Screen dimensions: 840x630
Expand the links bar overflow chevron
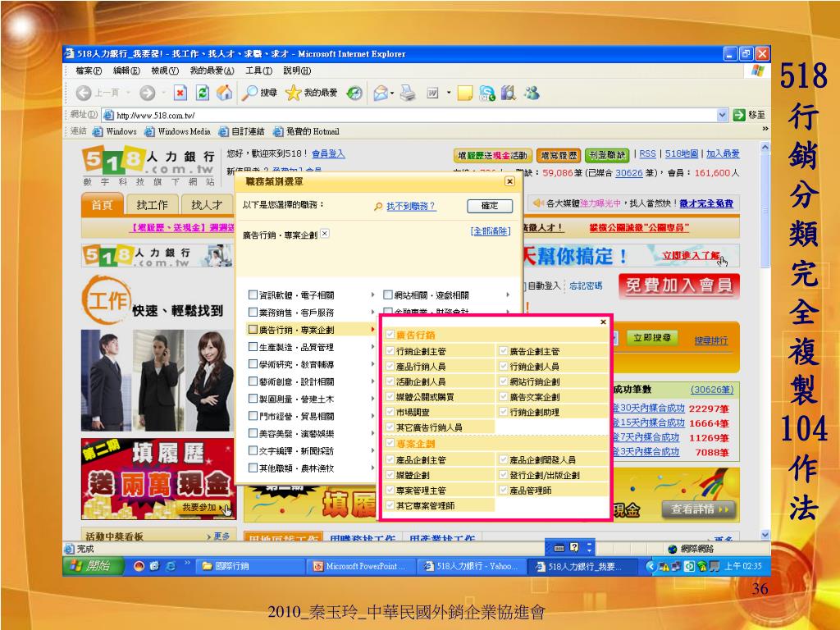pos(765,129)
